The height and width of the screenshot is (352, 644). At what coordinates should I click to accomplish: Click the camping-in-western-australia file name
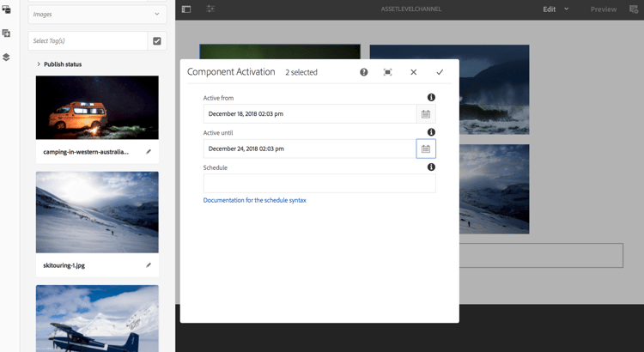[86, 152]
